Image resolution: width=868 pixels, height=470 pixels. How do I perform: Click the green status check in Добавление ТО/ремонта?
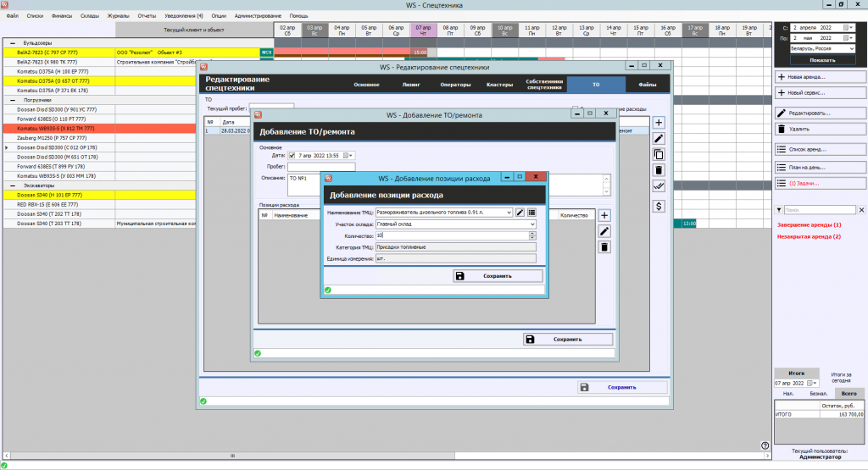click(x=258, y=353)
